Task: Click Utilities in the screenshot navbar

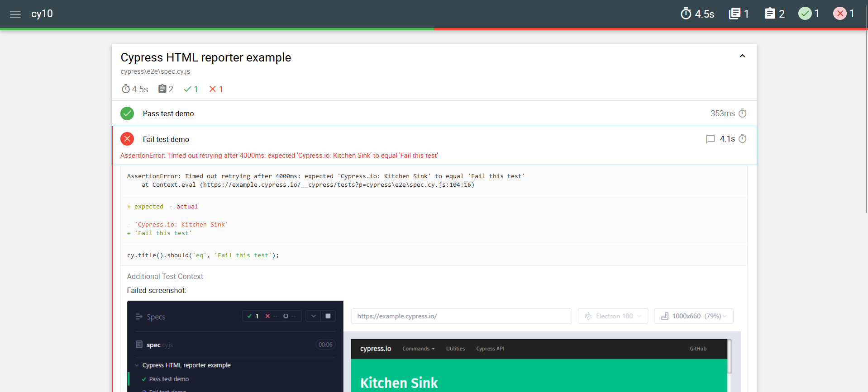Action: (455, 349)
